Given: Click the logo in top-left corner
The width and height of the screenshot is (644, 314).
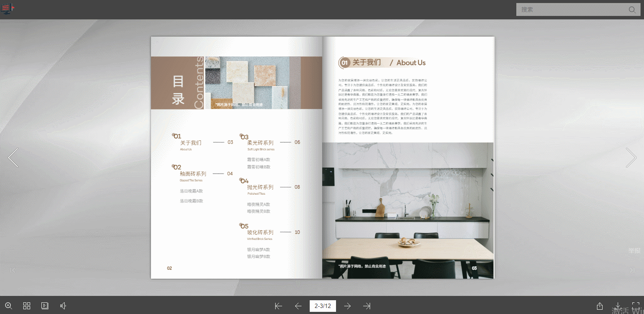Looking at the screenshot, I should [x=8, y=8].
